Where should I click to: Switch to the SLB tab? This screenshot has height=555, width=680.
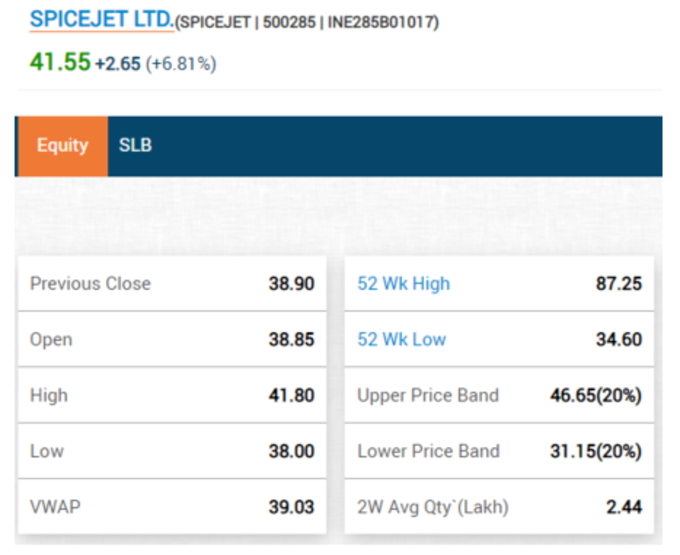pos(135,146)
